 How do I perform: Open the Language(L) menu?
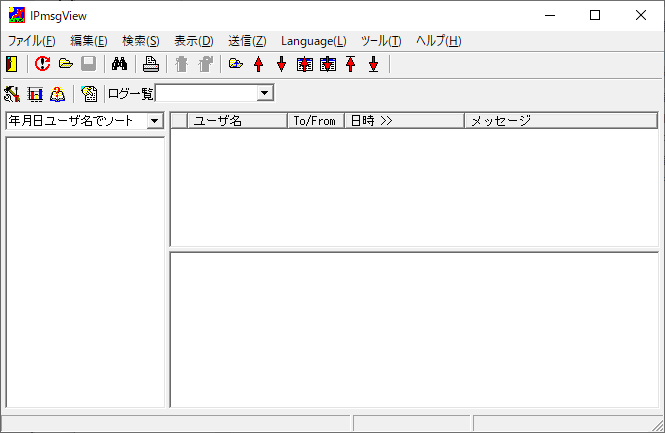(314, 41)
